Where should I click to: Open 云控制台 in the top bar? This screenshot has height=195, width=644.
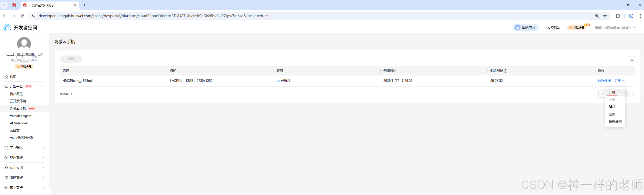[553, 27]
